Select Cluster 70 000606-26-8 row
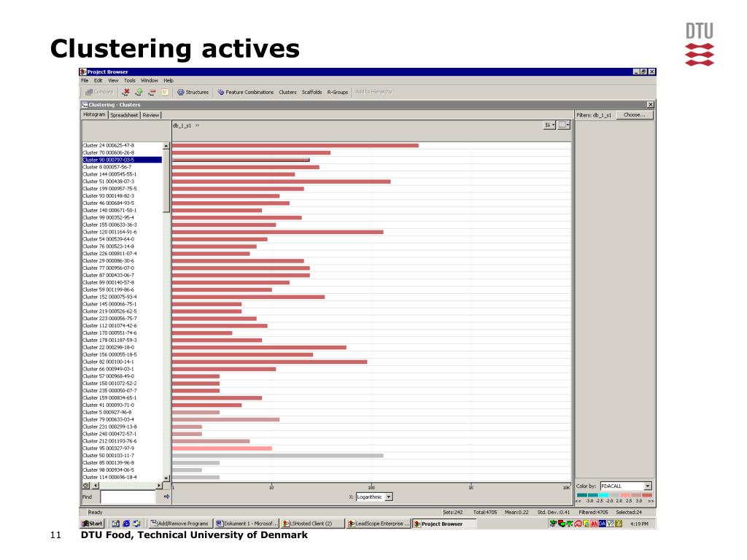The image size is (747, 560). (x=122, y=152)
